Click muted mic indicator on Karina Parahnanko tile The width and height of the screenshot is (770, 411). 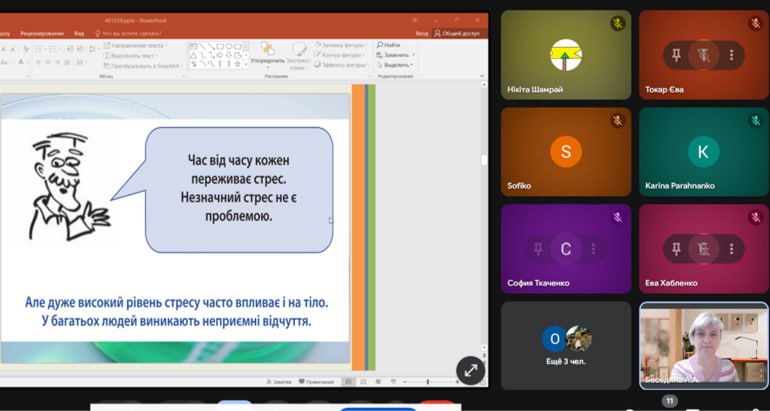[755, 120]
